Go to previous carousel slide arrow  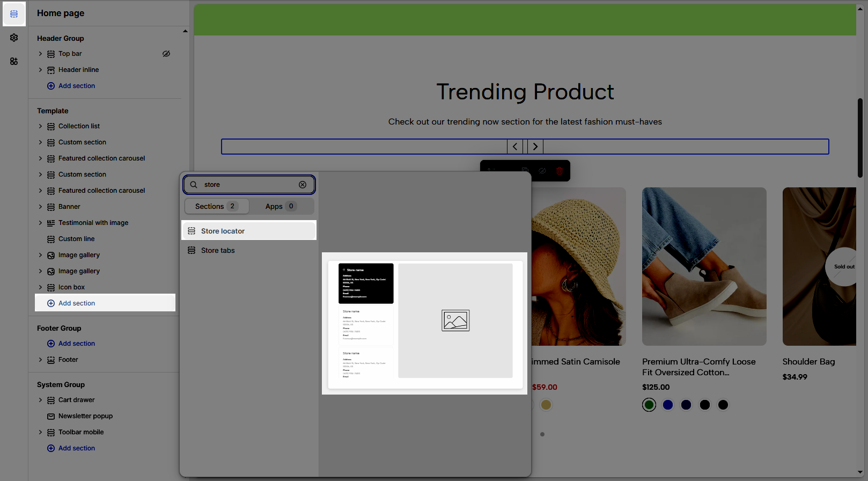click(515, 147)
